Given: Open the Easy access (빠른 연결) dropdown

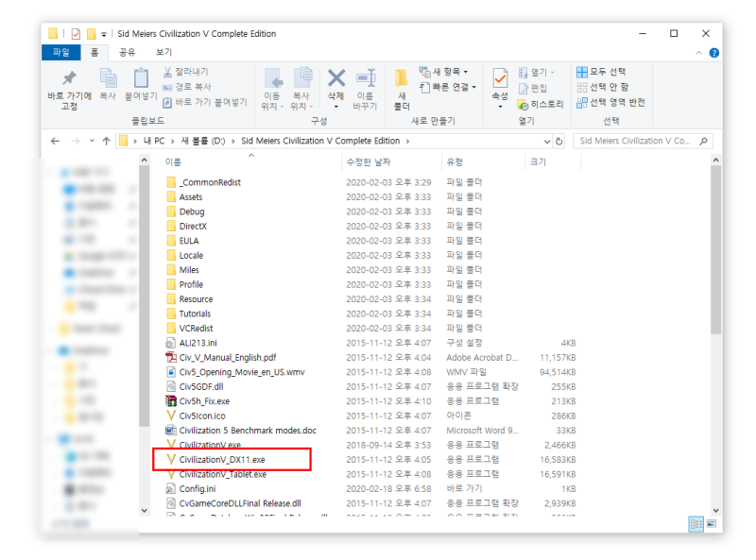Looking at the screenshot, I should [448, 87].
